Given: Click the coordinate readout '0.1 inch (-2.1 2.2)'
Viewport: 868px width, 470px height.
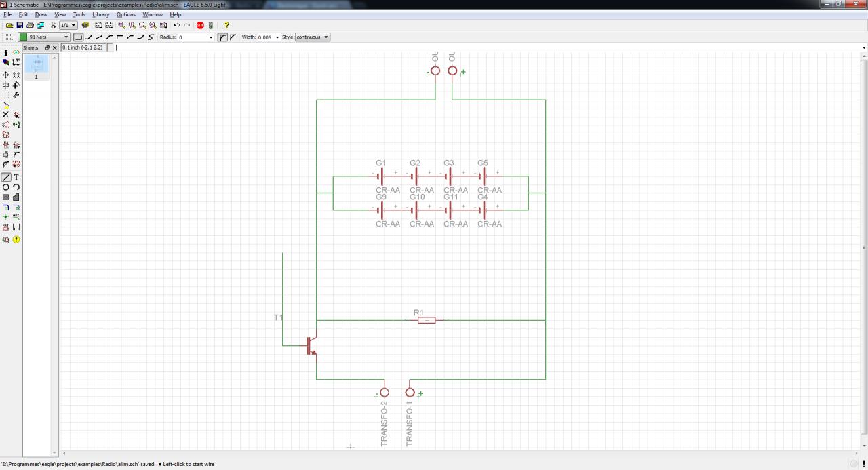Looking at the screenshot, I should click(x=82, y=47).
